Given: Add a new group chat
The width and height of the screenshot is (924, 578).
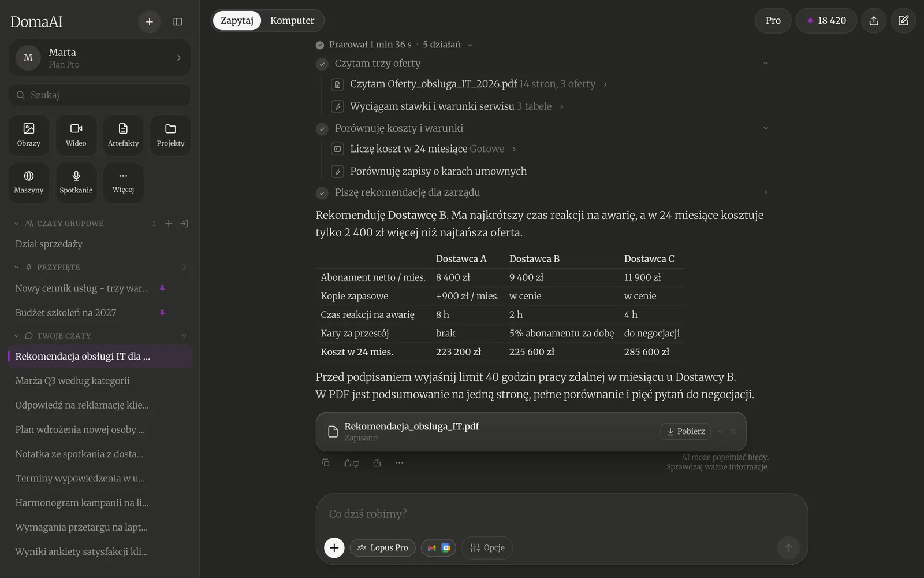Looking at the screenshot, I should click(x=169, y=224).
